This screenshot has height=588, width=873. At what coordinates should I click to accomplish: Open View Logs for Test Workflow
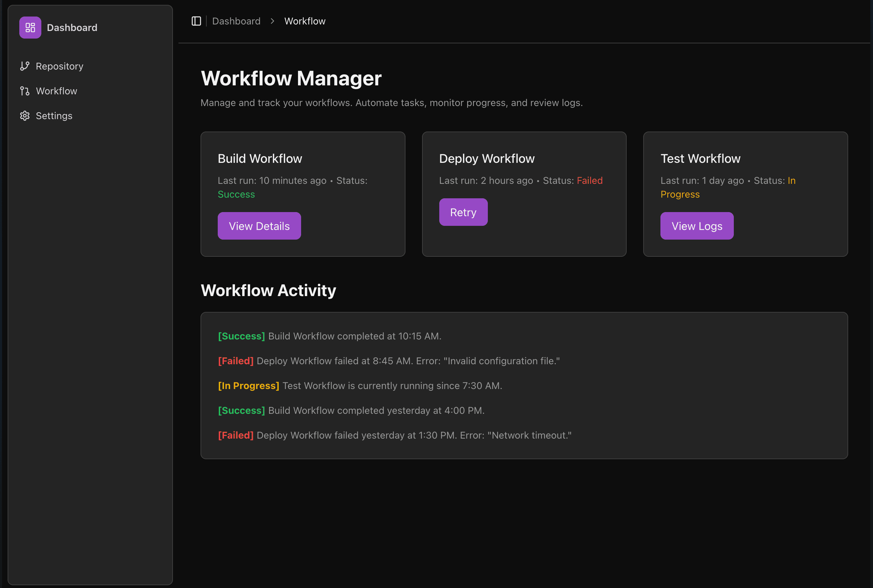(696, 226)
